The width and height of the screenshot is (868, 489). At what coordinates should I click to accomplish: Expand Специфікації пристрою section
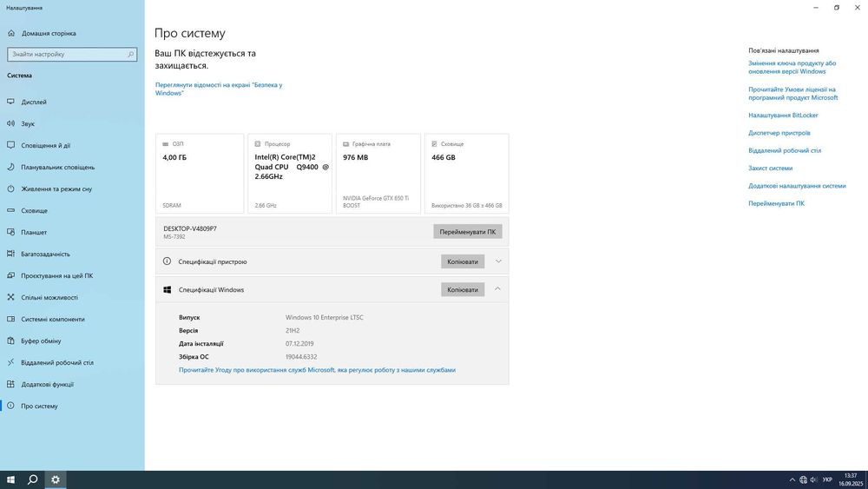click(498, 261)
